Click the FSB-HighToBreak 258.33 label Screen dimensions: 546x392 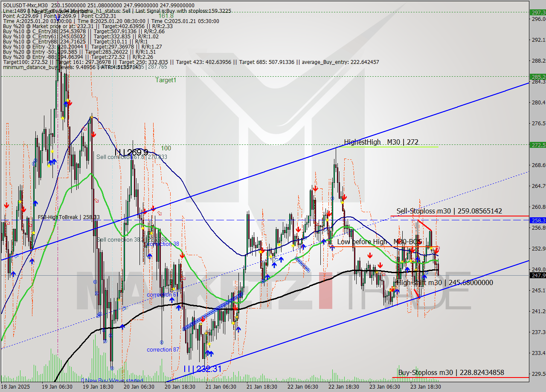pyautogui.click(x=69, y=217)
